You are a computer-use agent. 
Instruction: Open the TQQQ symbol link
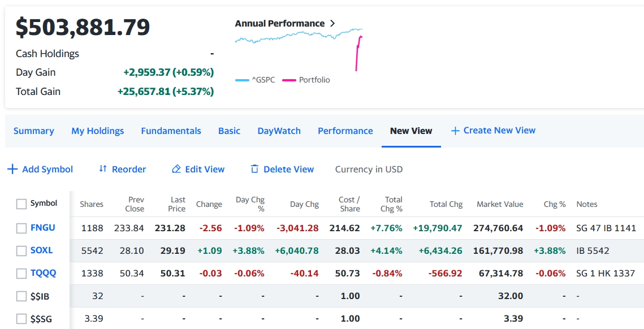(x=44, y=273)
